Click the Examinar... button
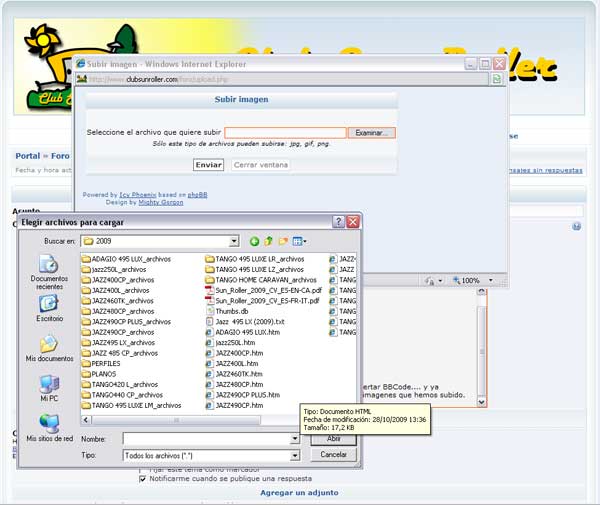This screenshot has width=600, height=505. (371, 132)
